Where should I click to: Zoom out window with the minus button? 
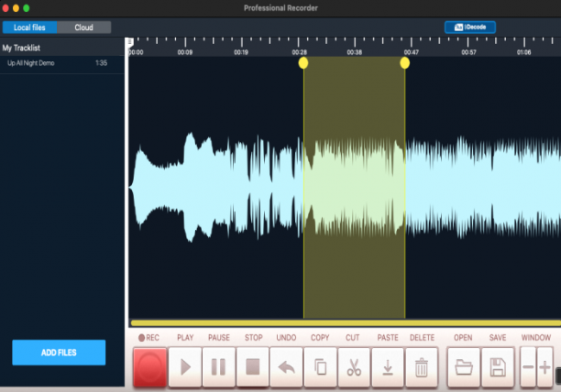coord(528,367)
